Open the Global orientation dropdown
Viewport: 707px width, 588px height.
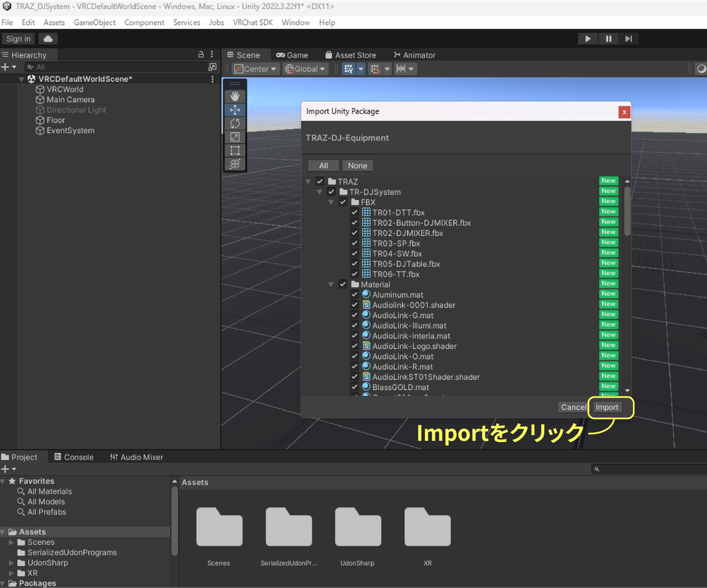[x=305, y=68]
